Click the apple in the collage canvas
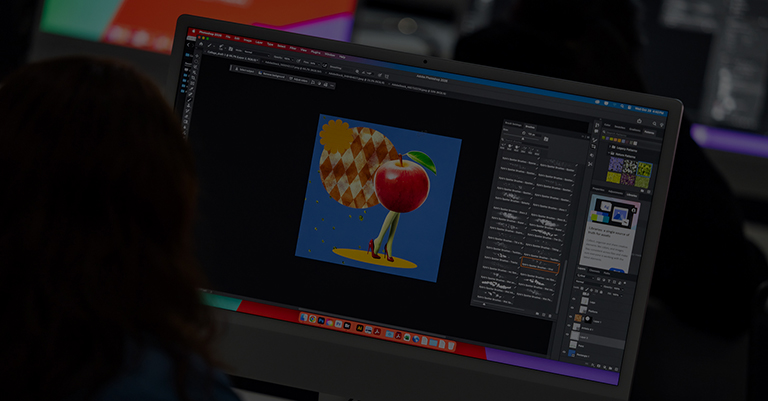 point(402,185)
